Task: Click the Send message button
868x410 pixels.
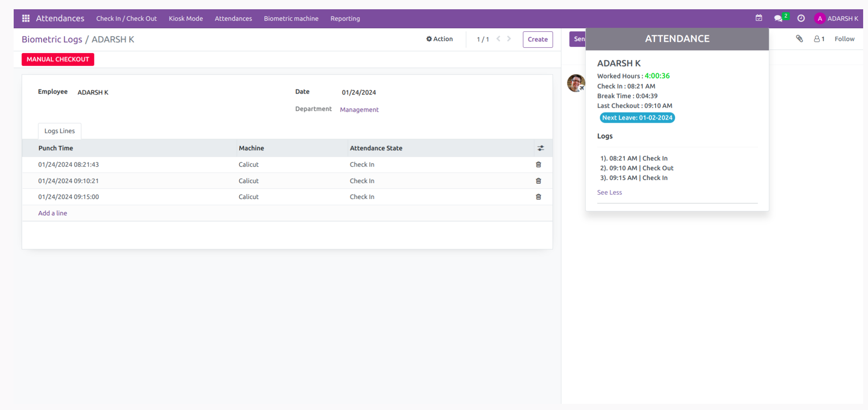Action: [x=577, y=39]
